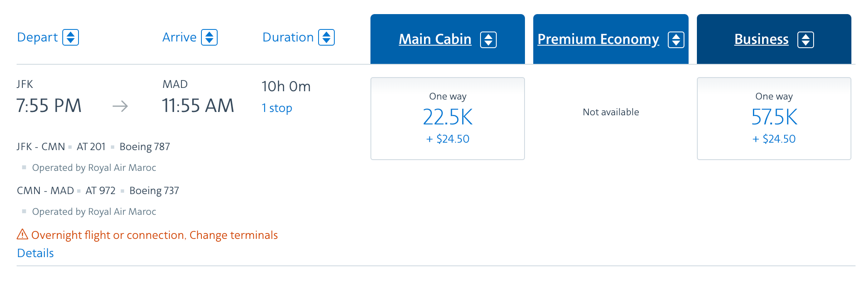This screenshot has width=868, height=282.
Task: Click the Overnight flight or connection warning text
Action: tap(154, 235)
